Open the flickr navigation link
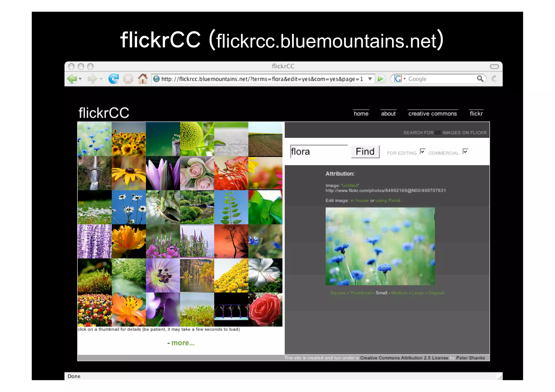Screen dimensions: 555x392 (x=476, y=114)
